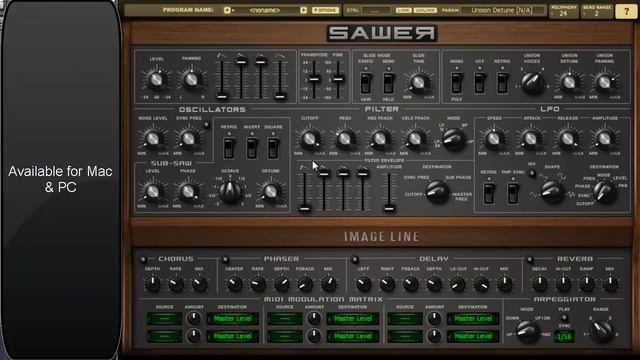640x360 pixels.
Task: Flip the LFO Retrig switch
Action: pos(489,193)
